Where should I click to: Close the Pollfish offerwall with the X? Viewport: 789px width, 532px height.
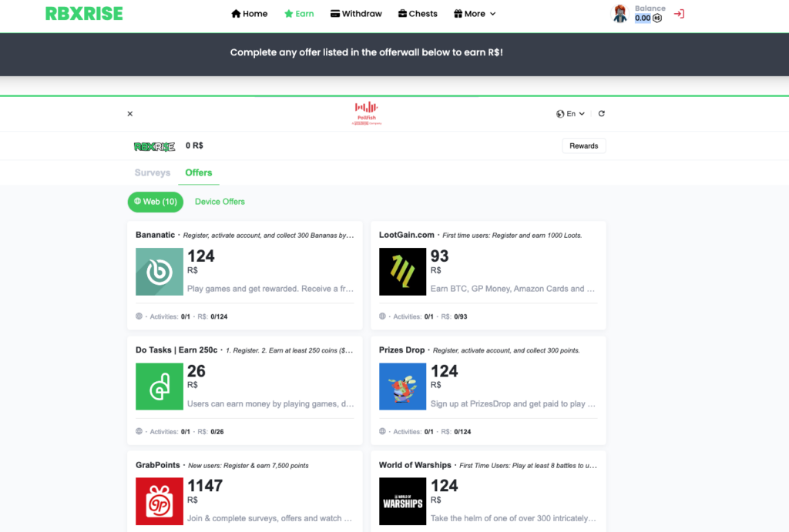click(129, 114)
